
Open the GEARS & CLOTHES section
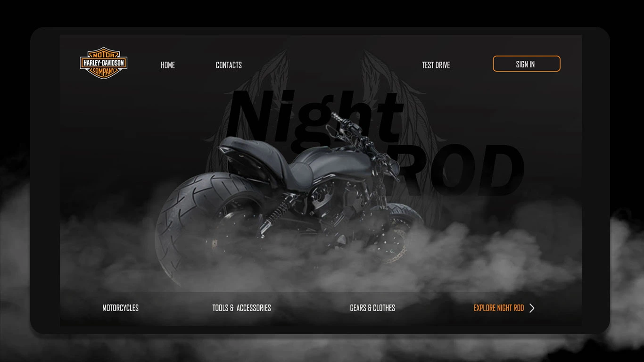coord(372,308)
